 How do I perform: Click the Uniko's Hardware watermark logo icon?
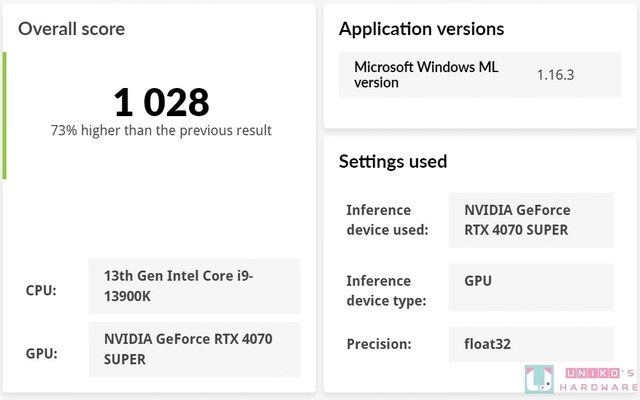(538, 380)
